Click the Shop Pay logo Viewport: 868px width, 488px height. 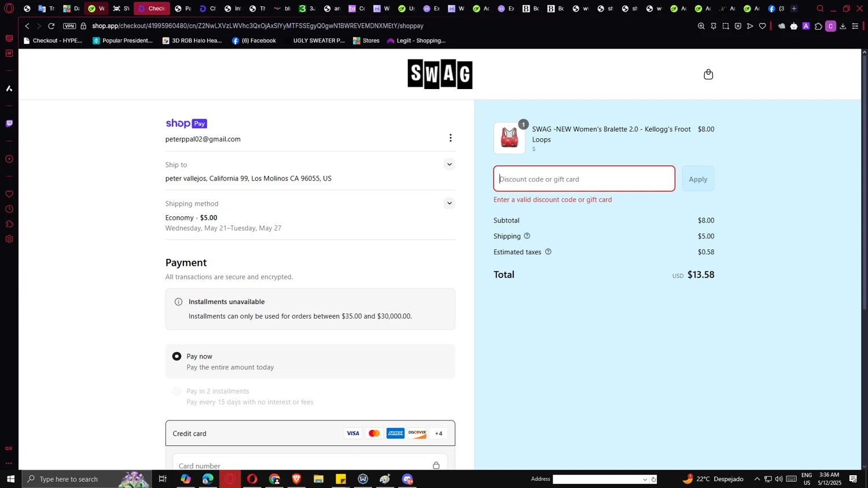pyautogui.click(x=186, y=123)
